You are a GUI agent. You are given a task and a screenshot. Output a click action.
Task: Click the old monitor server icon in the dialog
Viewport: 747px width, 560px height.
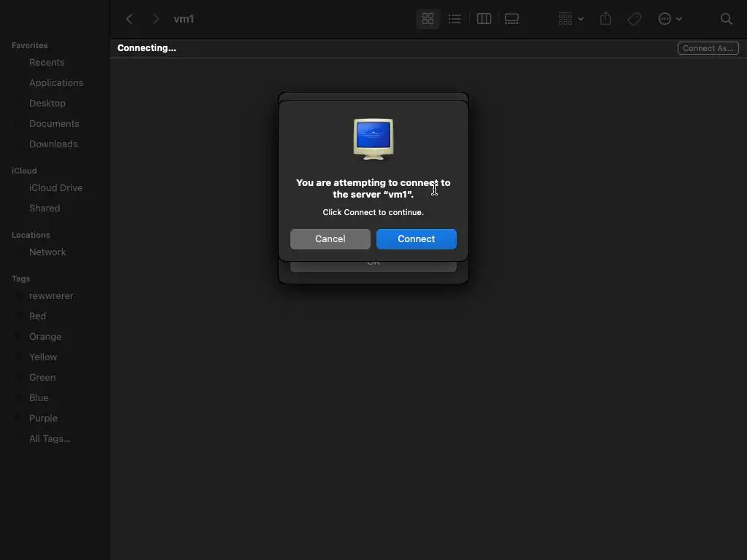click(373, 139)
